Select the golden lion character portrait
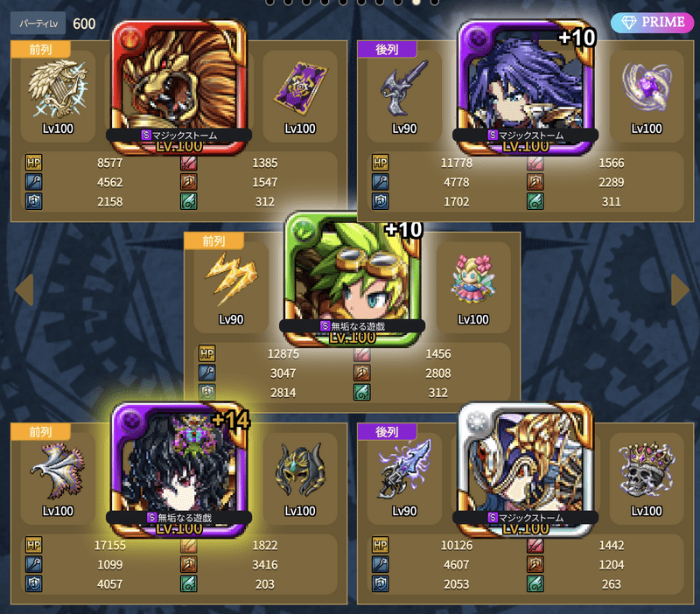This screenshot has height=614, width=700. pyautogui.click(x=179, y=87)
